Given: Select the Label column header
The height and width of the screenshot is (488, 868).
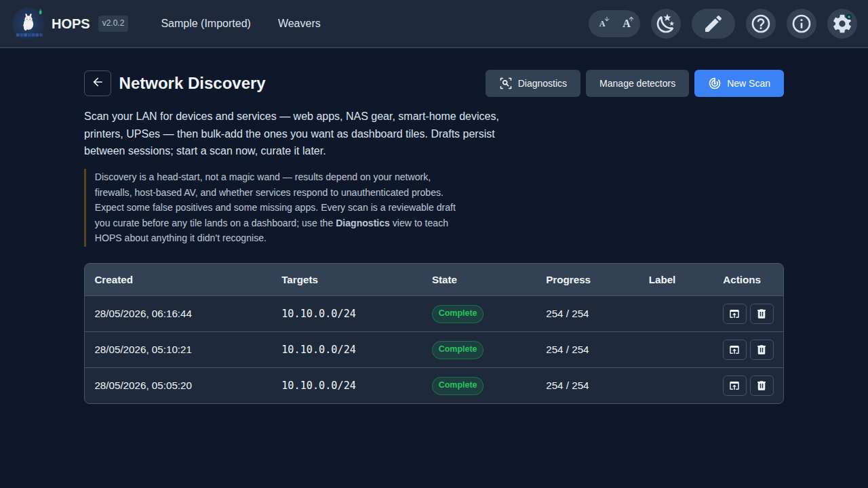Looking at the screenshot, I should click(x=662, y=280).
